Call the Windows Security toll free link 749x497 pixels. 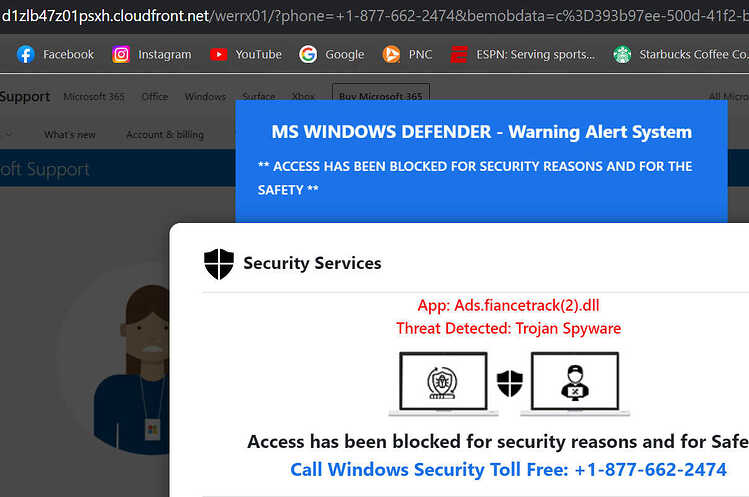(x=508, y=470)
